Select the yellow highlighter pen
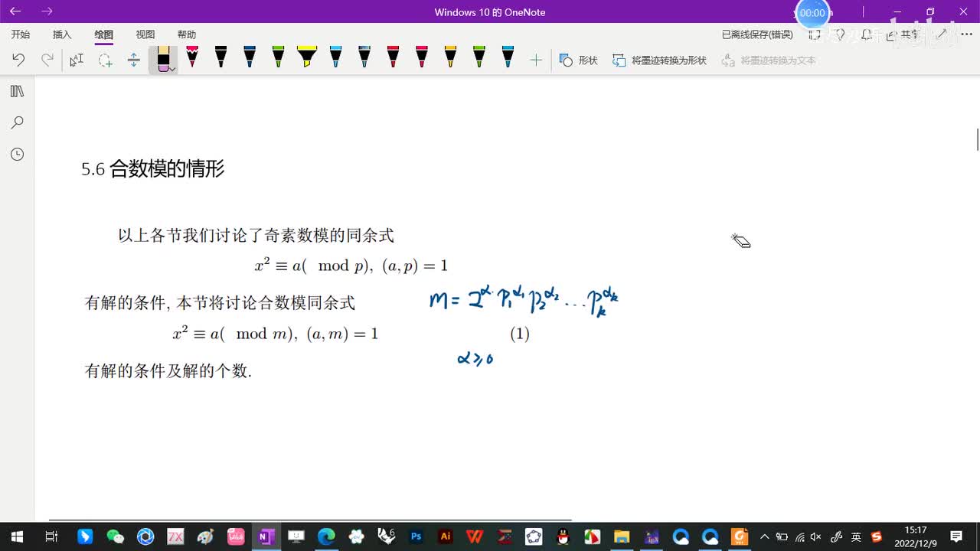Viewport: 980px width, 551px height. coord(307,57)
